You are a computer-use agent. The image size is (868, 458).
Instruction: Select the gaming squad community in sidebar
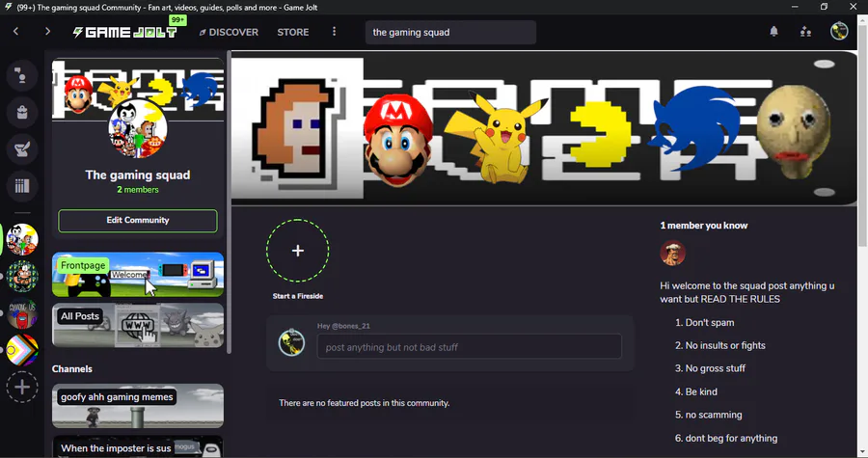(22, 239)
